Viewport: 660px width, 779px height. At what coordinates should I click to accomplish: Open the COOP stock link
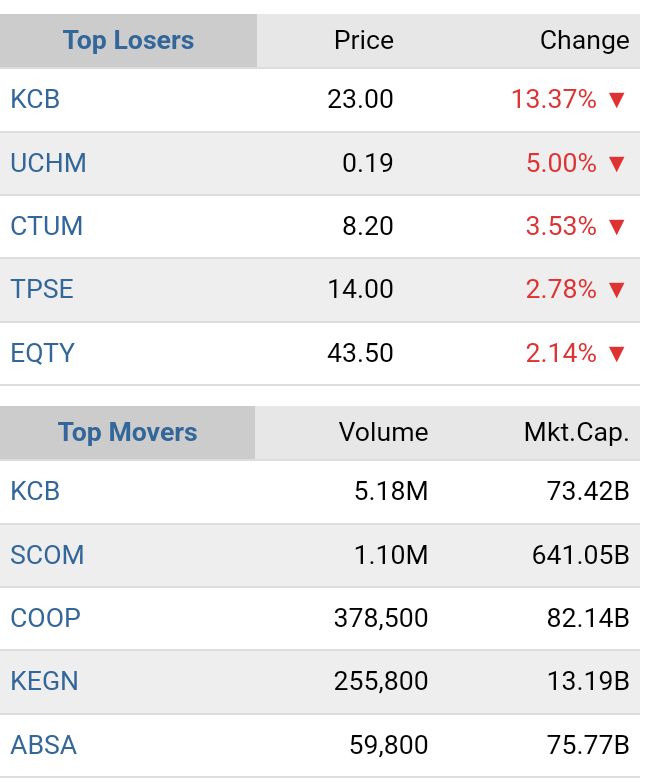45,618
